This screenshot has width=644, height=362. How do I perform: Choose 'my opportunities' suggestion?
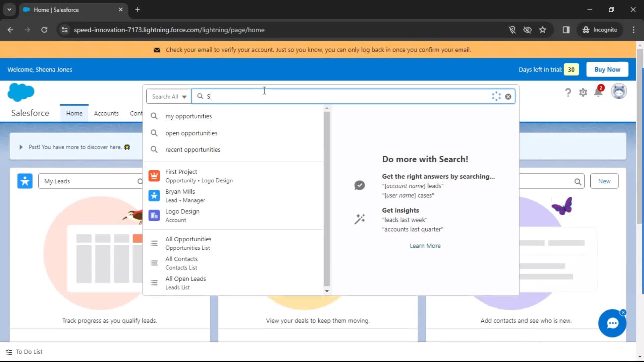coord(233,116)
